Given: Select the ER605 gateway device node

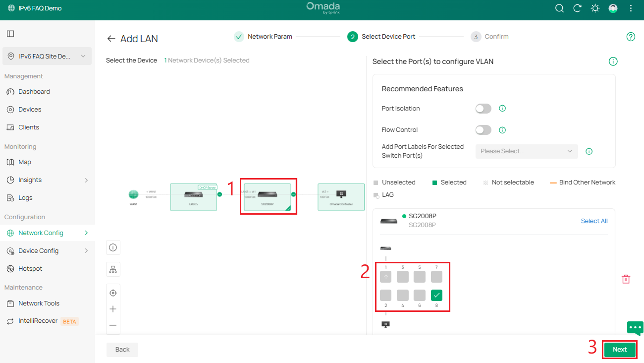Looking at the screenshot, I should coord(193,197).
